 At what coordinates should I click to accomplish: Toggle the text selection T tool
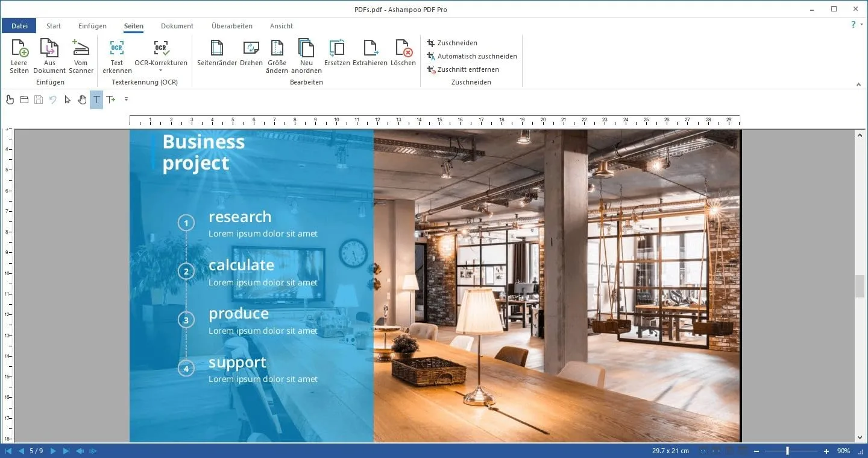[x=96, y=100]
